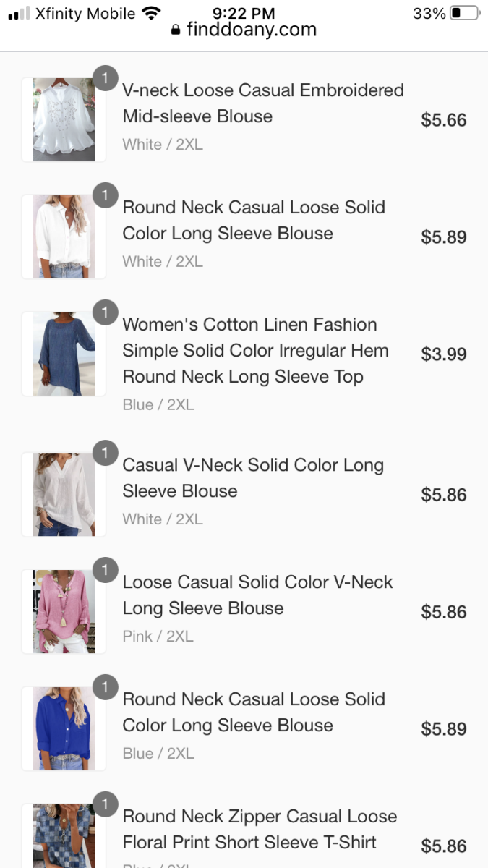Tap the white embroidered blouse thumbnail

coord(64,120)
